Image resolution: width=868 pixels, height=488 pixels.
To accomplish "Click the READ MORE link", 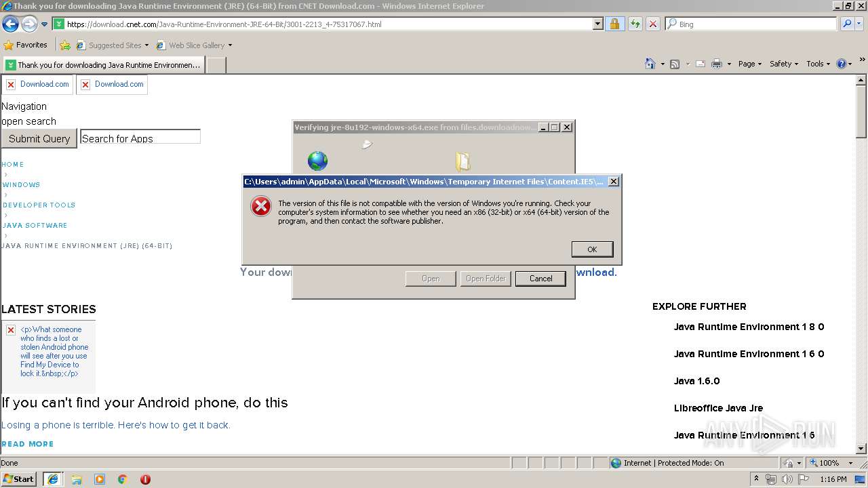I will coord(28,444).
